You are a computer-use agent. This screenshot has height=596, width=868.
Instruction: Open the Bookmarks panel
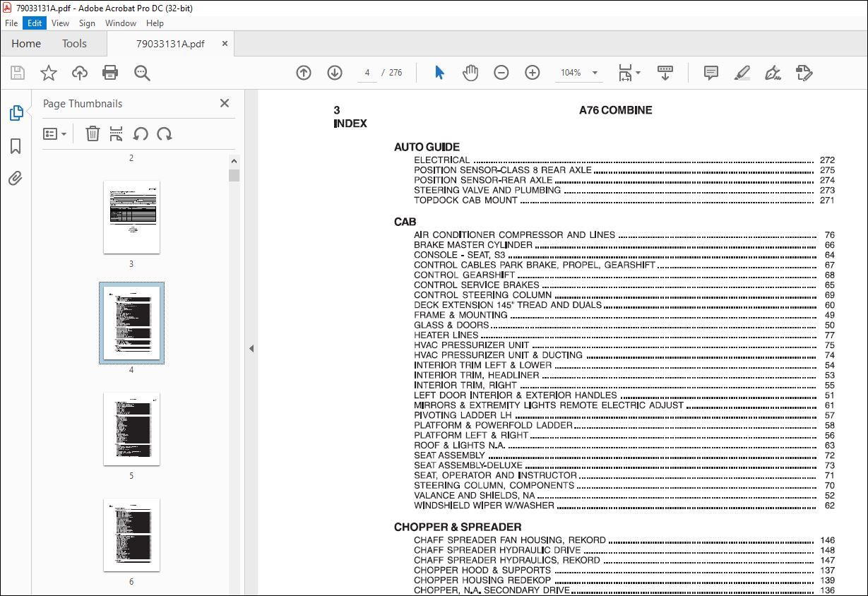click(x=16, y=146)
